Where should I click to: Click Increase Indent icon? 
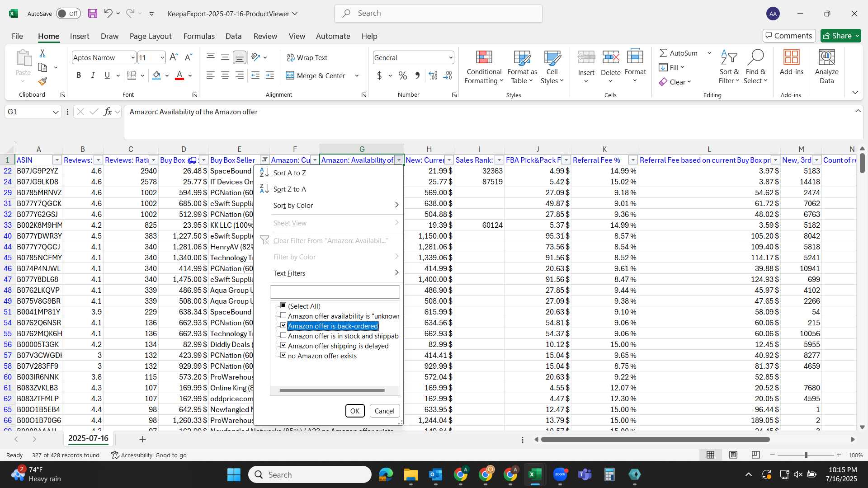270,75
